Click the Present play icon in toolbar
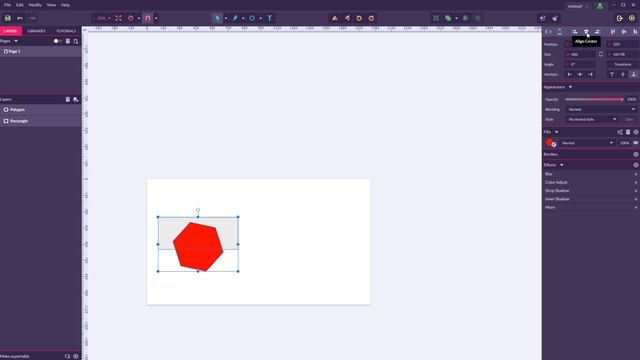This screenshot has height=360, width=640. [x=632, y=18]
